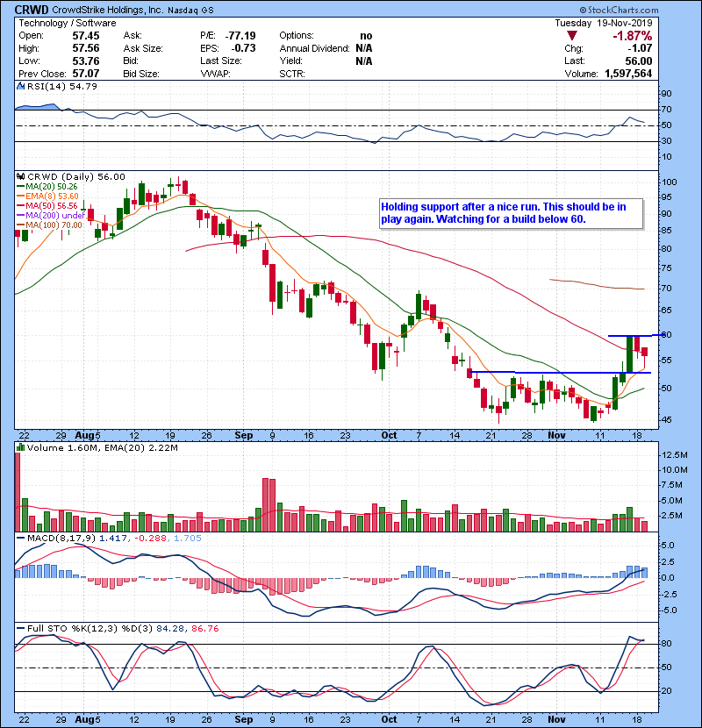
Task: Click the Full STO legend line marker
Action: 20,628
